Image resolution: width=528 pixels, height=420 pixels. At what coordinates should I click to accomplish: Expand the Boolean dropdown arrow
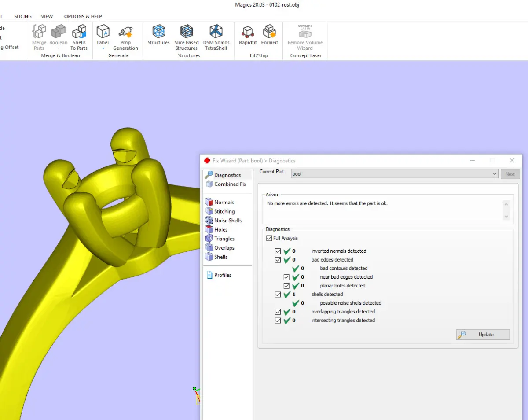58,48
